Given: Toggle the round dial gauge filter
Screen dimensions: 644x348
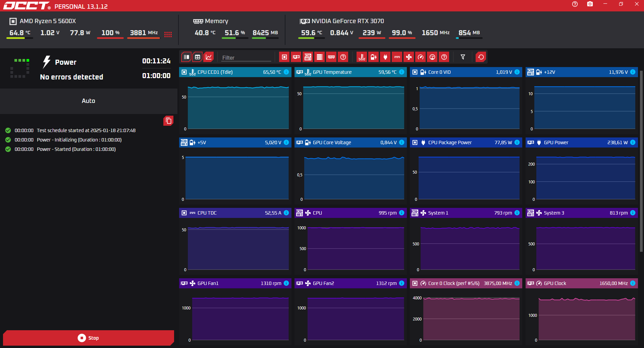Looking at the screenshot, I should 432,57.
